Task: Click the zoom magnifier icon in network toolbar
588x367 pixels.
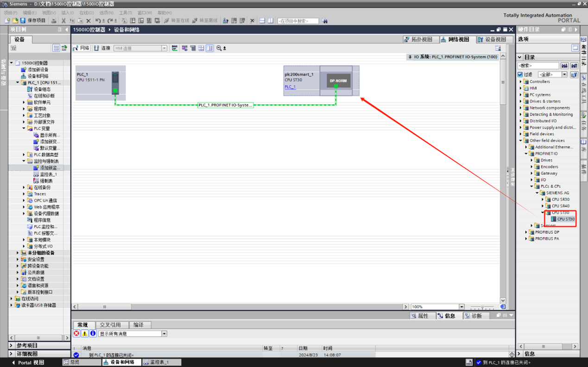Action: click(x=219, y=48)
